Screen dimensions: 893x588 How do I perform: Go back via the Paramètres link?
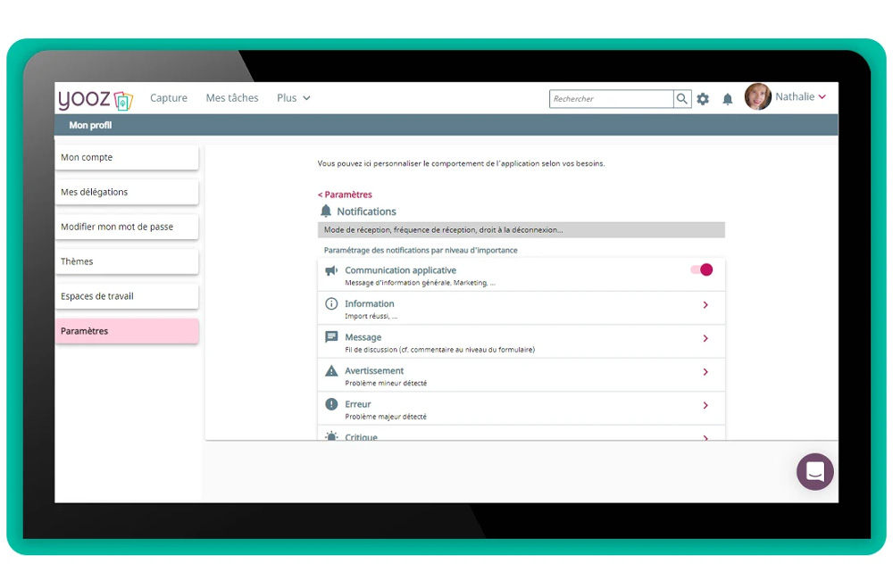(346, 195)
